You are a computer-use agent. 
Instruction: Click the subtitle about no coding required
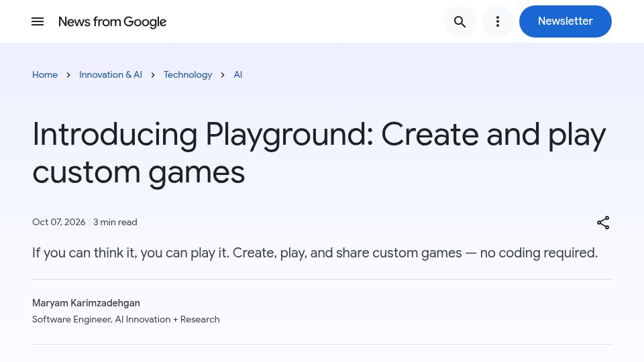tap(315, 253)
